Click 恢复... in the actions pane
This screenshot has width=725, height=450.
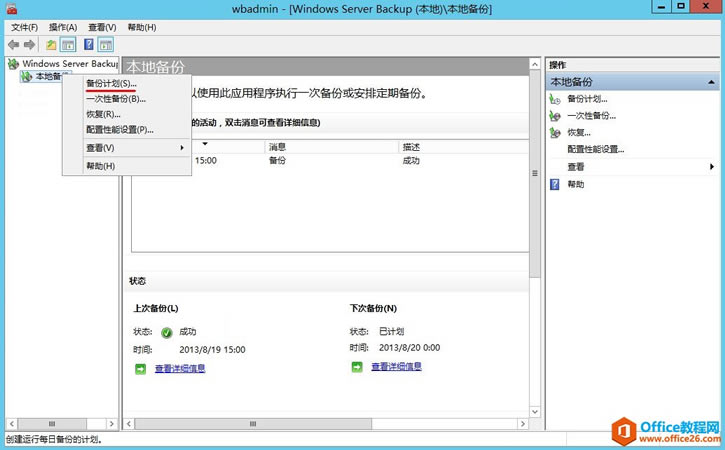coord(579,133)
